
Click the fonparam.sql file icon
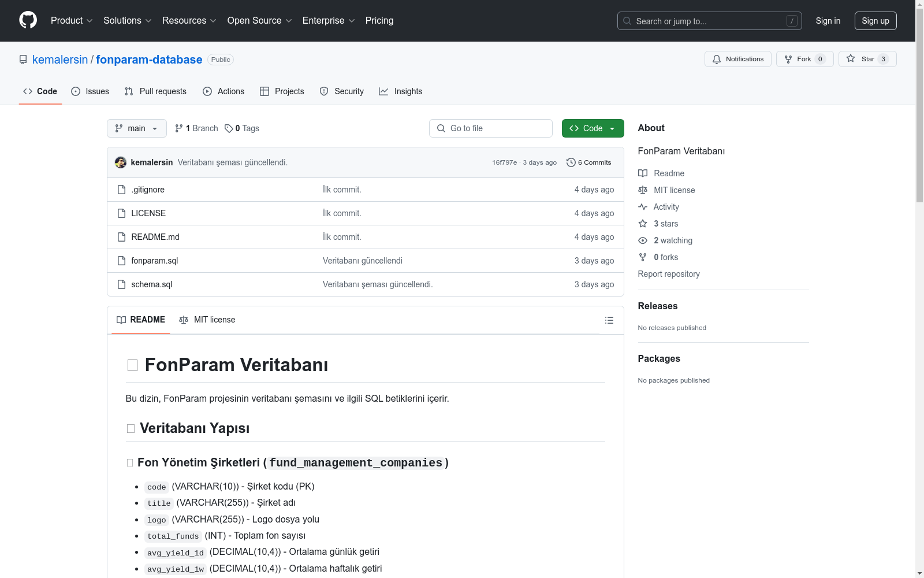(x=121, y=261)
